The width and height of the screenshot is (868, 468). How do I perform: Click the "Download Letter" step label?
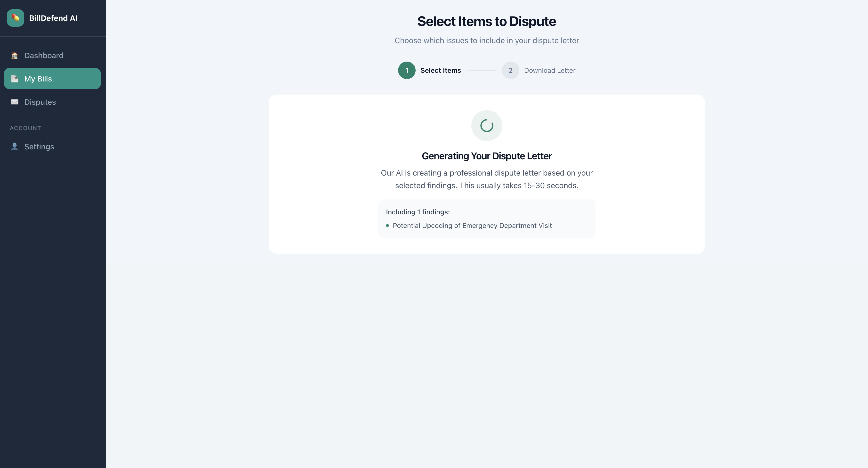point(549,70)
